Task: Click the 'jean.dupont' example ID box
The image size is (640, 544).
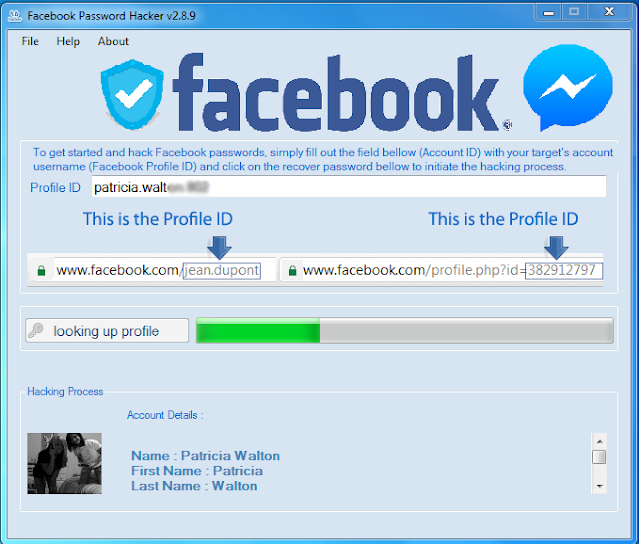Action: [x=222, y=270]
